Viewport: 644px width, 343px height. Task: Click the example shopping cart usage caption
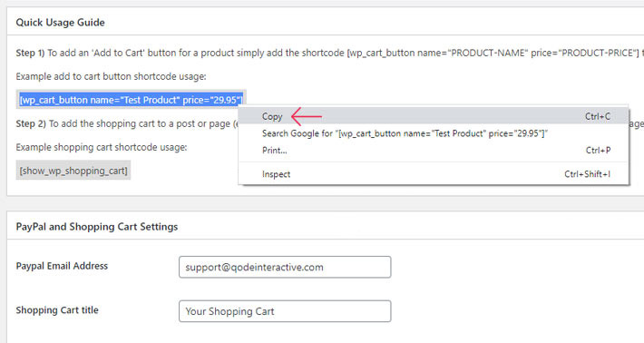click(x=102, y=147)
